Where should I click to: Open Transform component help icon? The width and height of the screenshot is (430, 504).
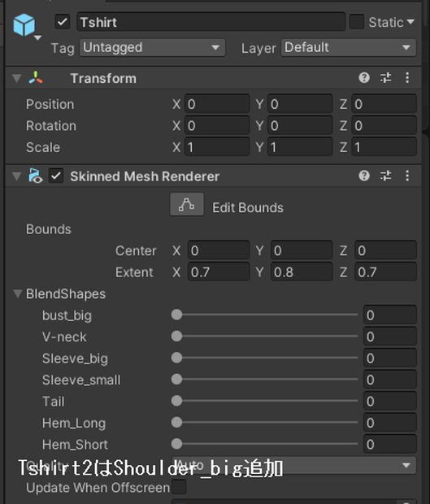click(364, 77)
